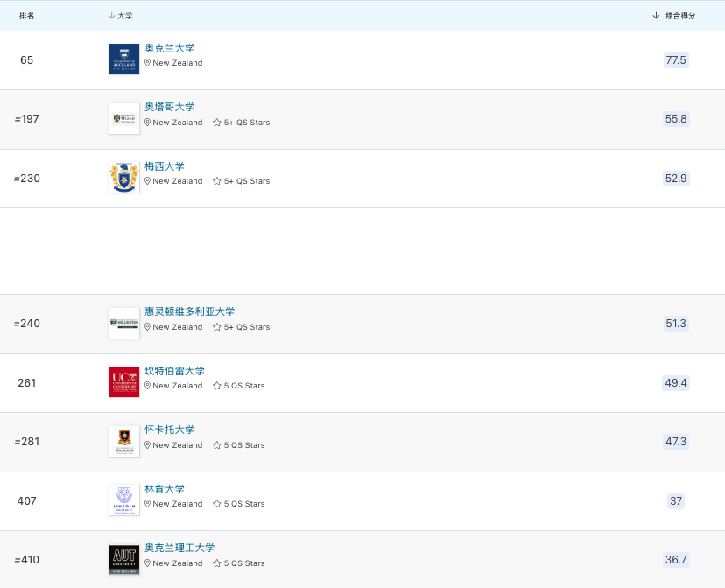Sort by 大学 column header
725x588 pixels.
coord(121,16)
